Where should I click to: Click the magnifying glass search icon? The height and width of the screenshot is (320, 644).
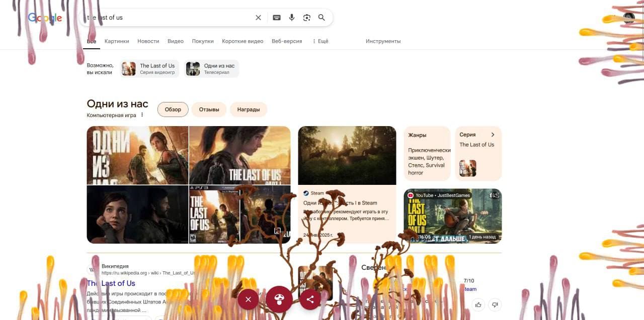[x=321, y=18]
